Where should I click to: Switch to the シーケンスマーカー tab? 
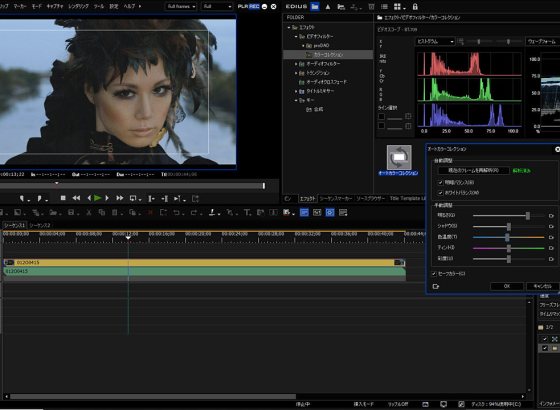click(x=336, y=198)
